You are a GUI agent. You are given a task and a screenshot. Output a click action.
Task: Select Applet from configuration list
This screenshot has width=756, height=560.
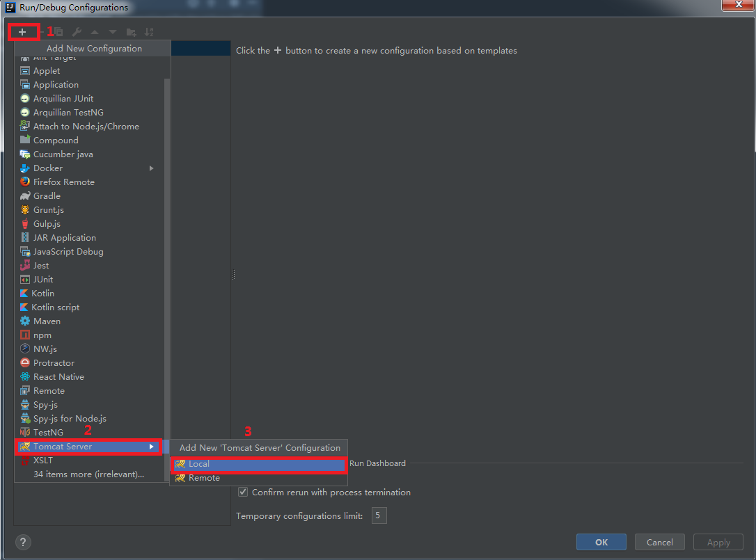(x=89, y=71)
